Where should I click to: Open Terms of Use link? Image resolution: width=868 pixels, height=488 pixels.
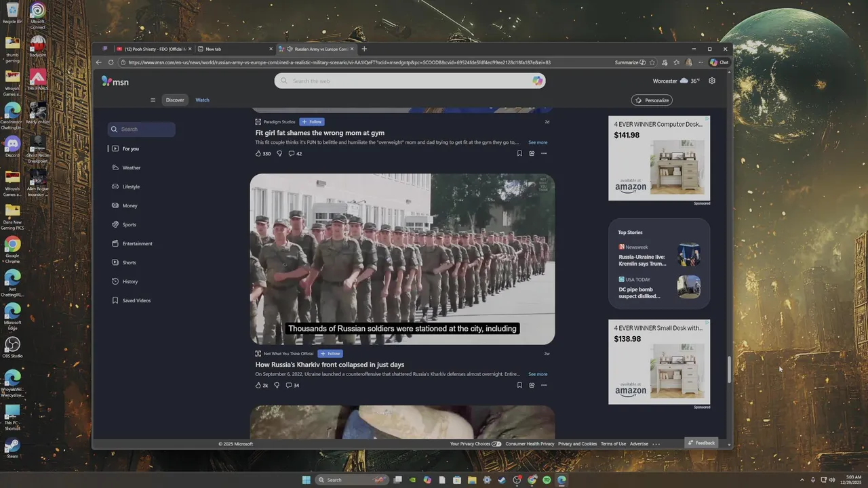[613, 444]
